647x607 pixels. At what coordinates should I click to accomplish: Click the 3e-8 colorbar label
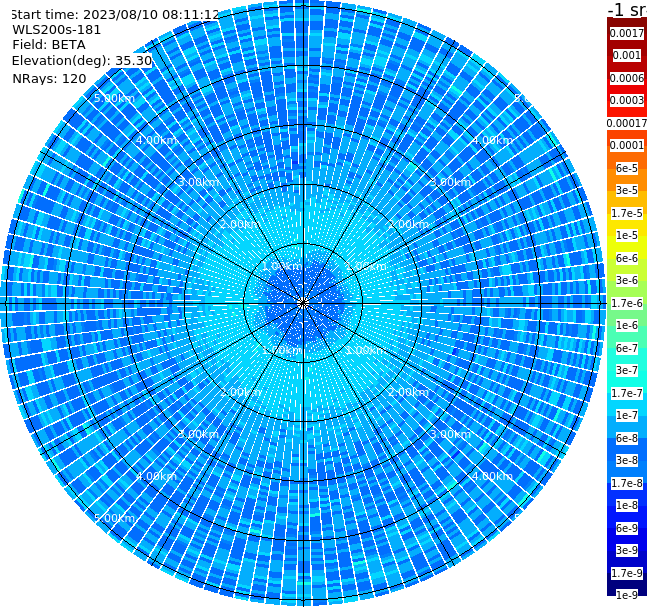pos(627,460)
